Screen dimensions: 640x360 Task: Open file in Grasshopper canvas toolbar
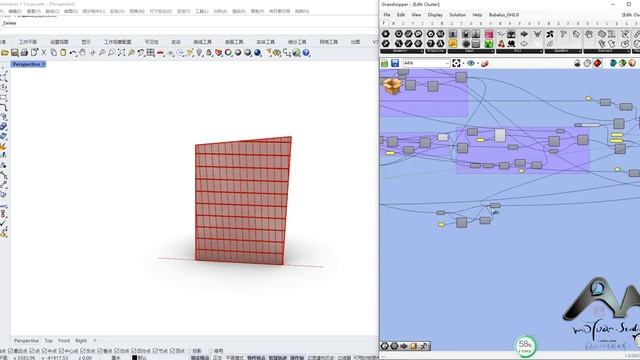(384, 63)
